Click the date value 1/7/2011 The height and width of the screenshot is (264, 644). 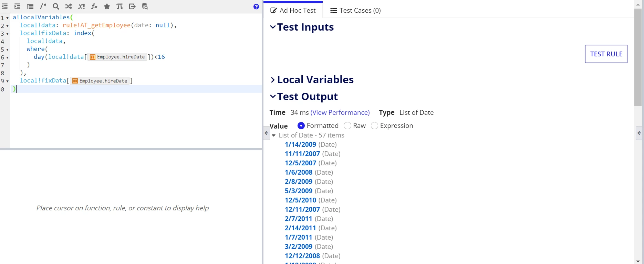click(x=299, y=238)
